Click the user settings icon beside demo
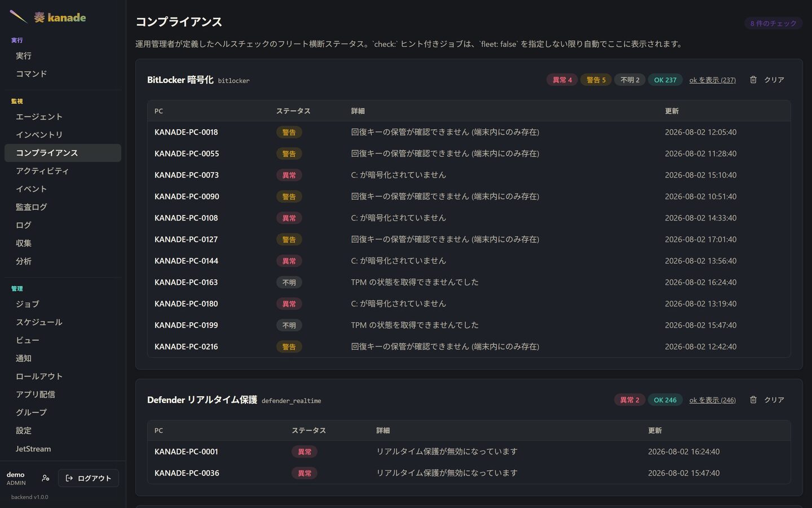This screenshot has height=508, width=812. click(x=46, y=478)
